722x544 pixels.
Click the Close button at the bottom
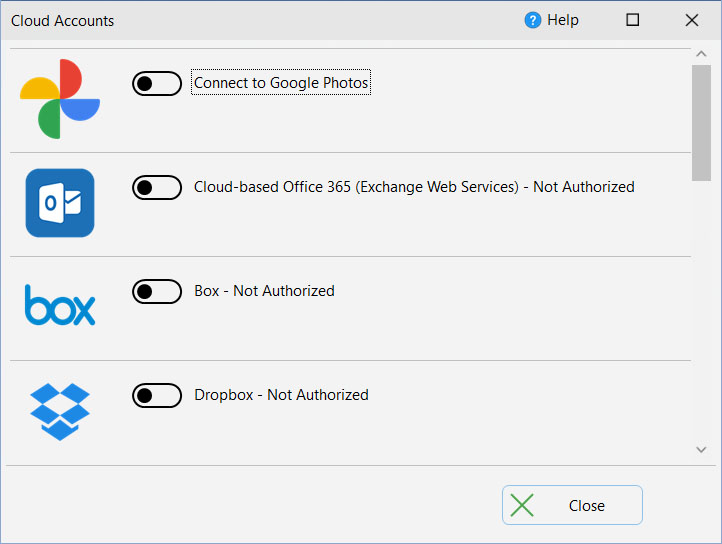pyautogui.click(x=572, y=505)
